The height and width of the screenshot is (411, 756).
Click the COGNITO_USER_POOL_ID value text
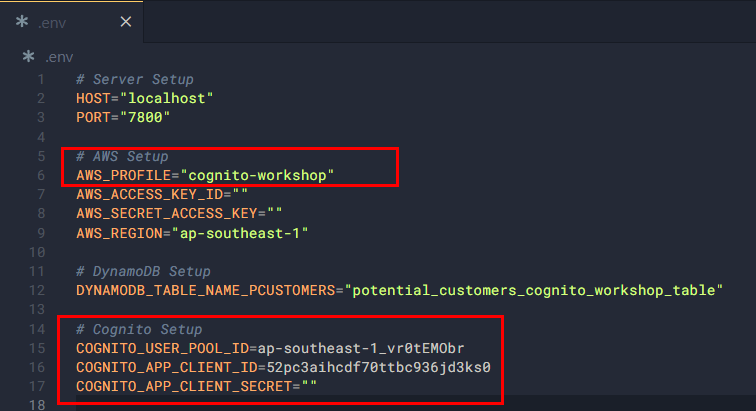coord(374,347)
